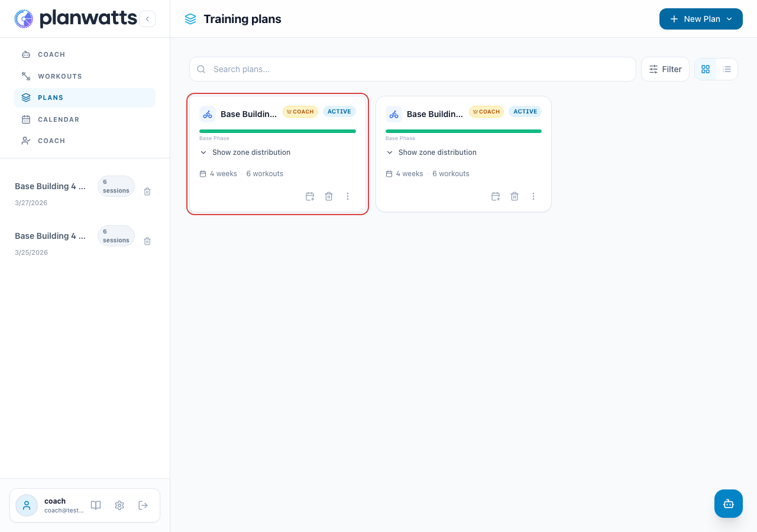Delete the 3/25/2026 session with trash icon
The height and width of the screenshot is (532, 757).
[x=147, y=241]
